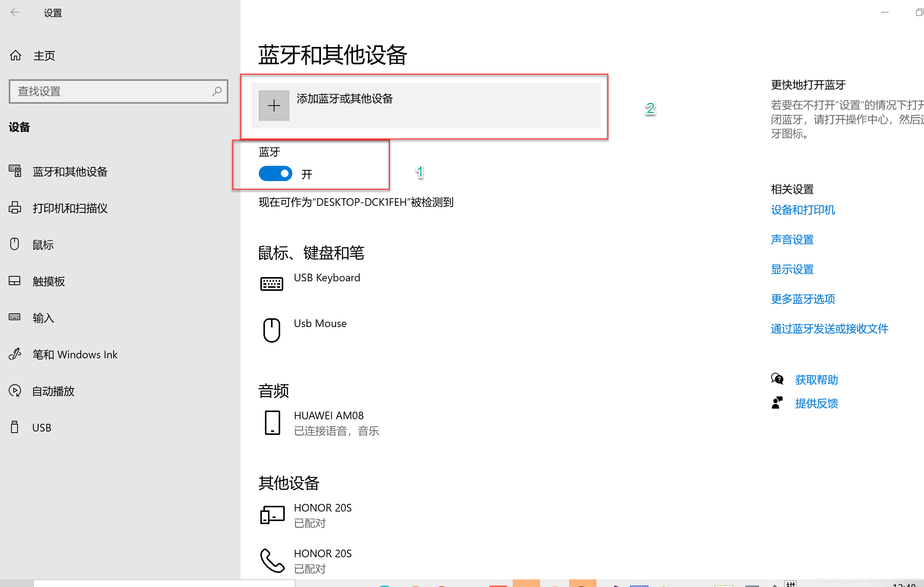Screen dimensions: 924x587
Task: Click 通过蓝牙发送或接收文件 link
Action: pyautogui.click(x=829, y=329)
